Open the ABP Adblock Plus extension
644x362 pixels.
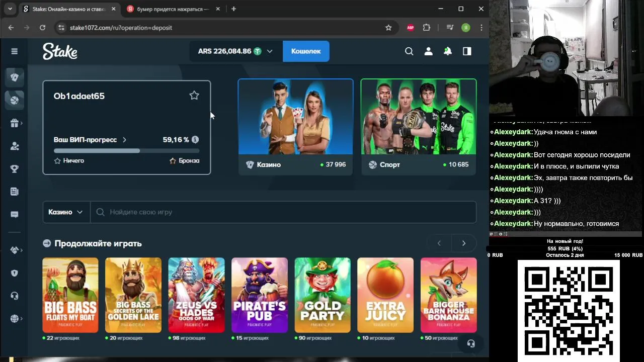click(x=411, y=28)
